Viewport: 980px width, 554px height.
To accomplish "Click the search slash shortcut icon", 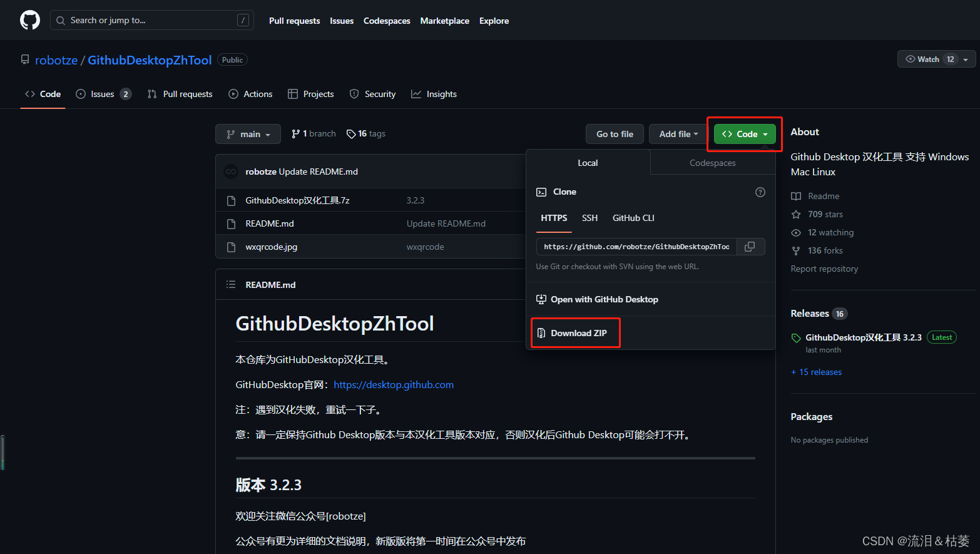I will coord(243,21).
